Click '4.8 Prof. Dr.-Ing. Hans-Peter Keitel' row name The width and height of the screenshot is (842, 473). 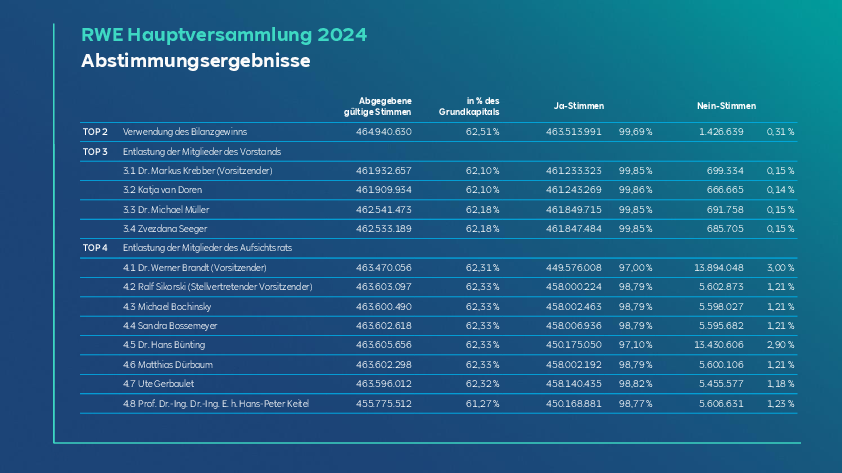pyautogui.click(x=216, y=404)
